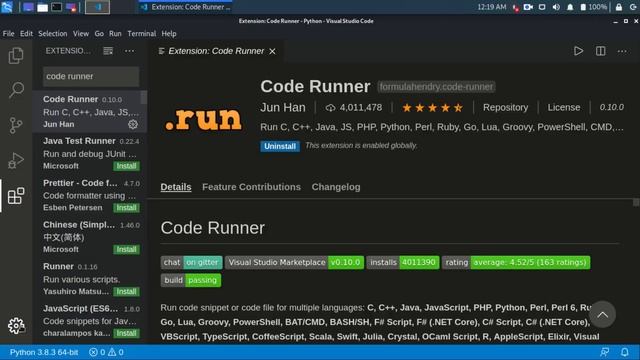The width and height of the screenshot is (640, 360).
Task: Click the rating average badge
Action: click(x=516, y=262)
